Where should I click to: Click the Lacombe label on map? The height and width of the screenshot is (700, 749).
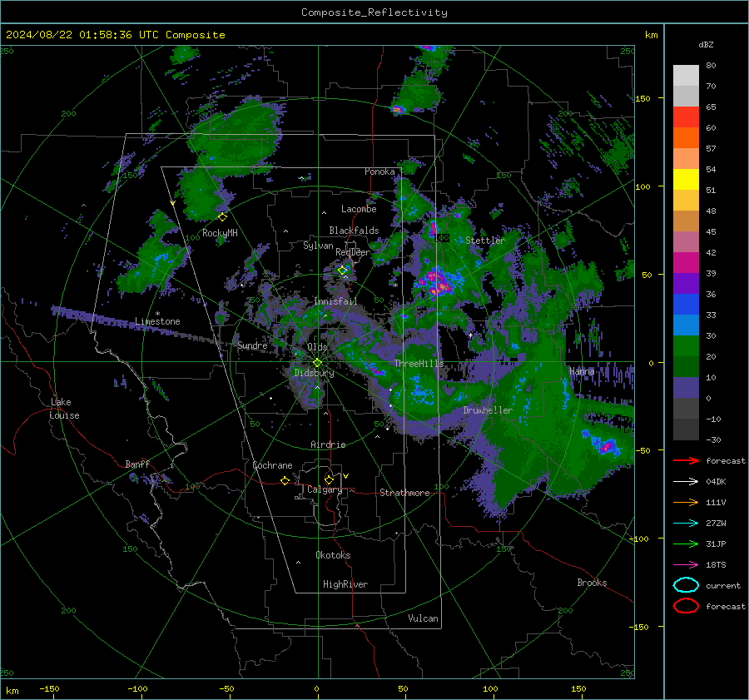359,209
